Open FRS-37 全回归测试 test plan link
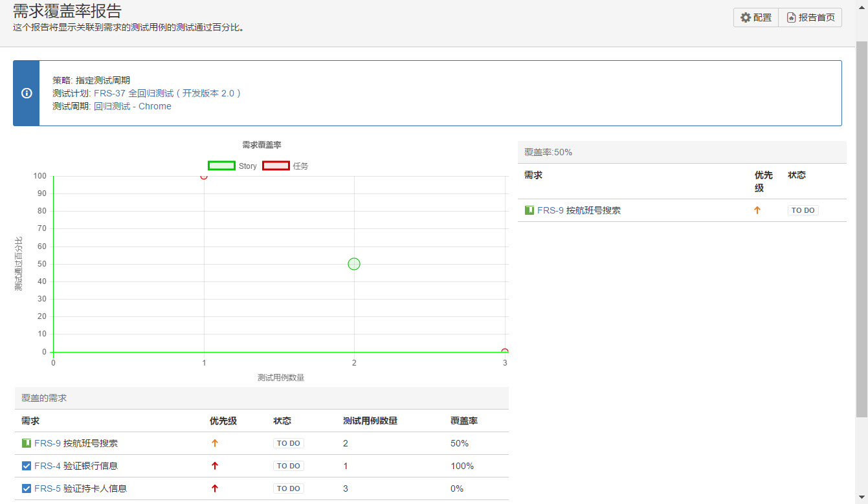The image size is (868, 504). click(x=167, y=93)
